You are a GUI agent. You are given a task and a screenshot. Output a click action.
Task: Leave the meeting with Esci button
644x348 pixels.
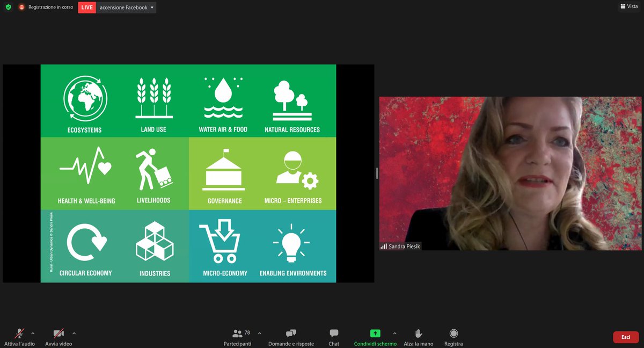pos(626,337)
